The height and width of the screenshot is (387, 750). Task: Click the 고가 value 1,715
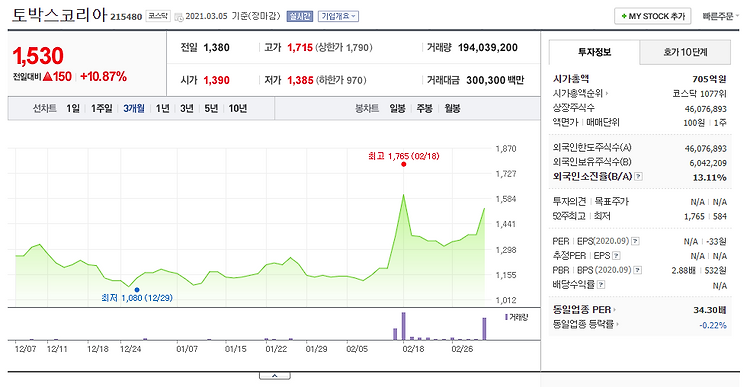pyautogui.click(x=300, y=47)
